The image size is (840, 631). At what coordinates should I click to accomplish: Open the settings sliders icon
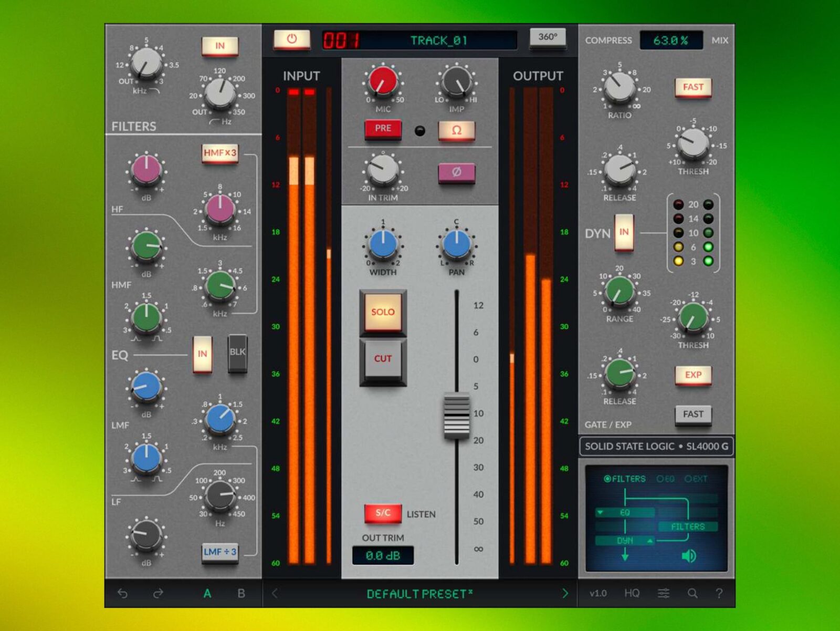click(x=664, y=593)
